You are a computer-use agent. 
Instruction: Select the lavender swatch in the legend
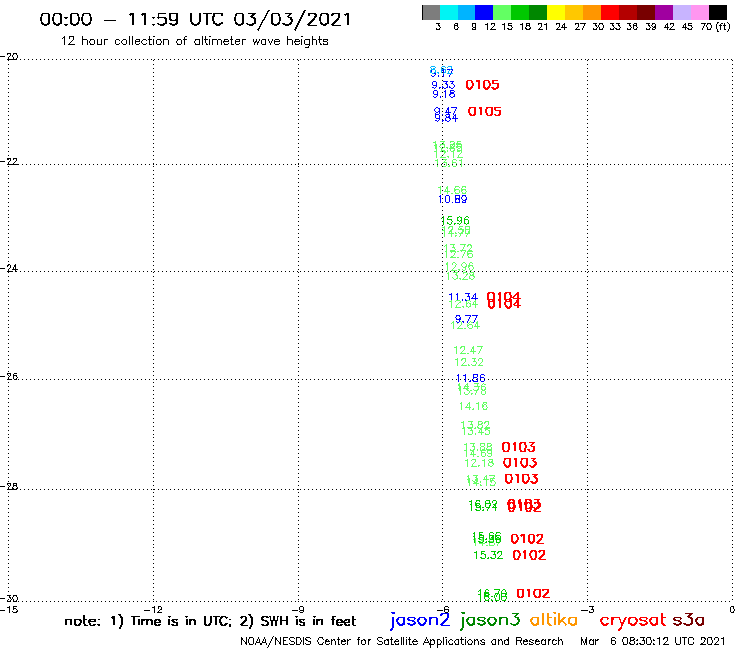click(681, 12)
